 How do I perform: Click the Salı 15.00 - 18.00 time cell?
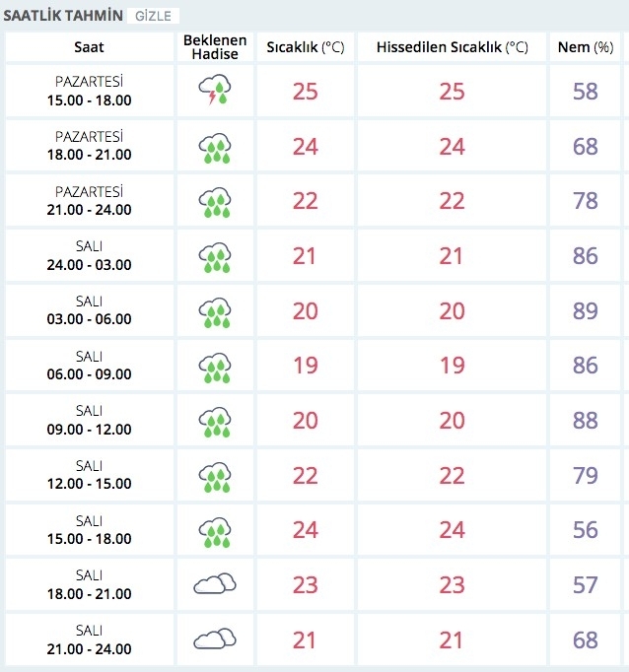89,530
